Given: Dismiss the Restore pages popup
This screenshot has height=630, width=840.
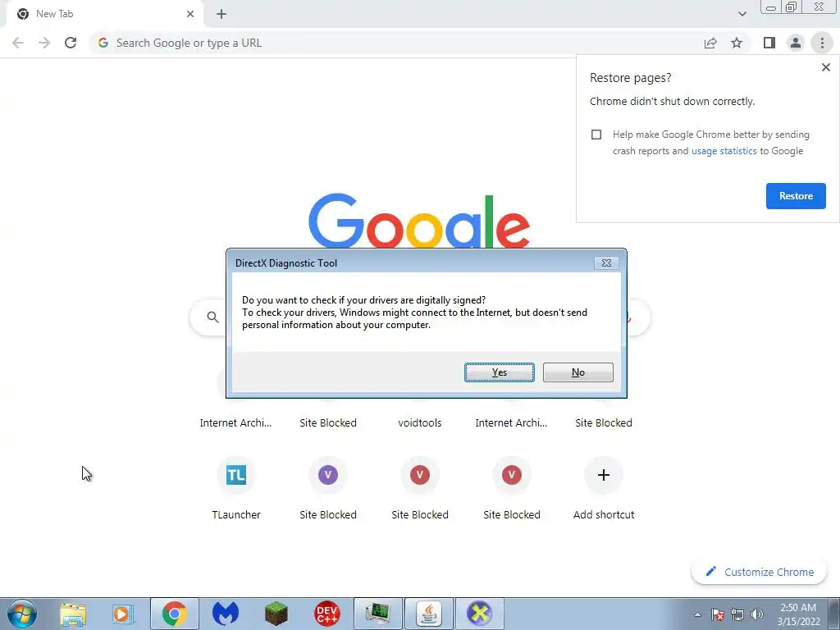Looking at the screenshot, I should coord(825,67).
